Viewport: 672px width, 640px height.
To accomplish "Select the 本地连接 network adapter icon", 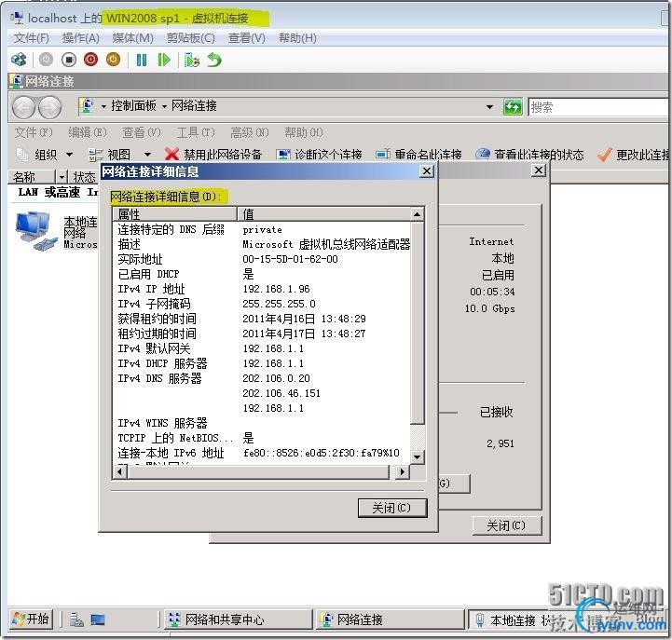I will click(35, 230).
